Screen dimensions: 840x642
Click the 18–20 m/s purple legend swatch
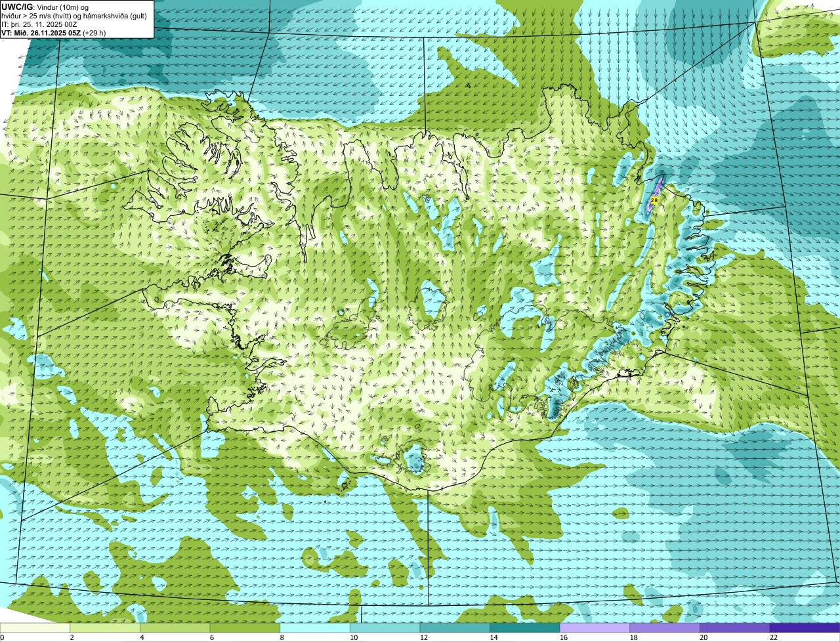(665, 628)
